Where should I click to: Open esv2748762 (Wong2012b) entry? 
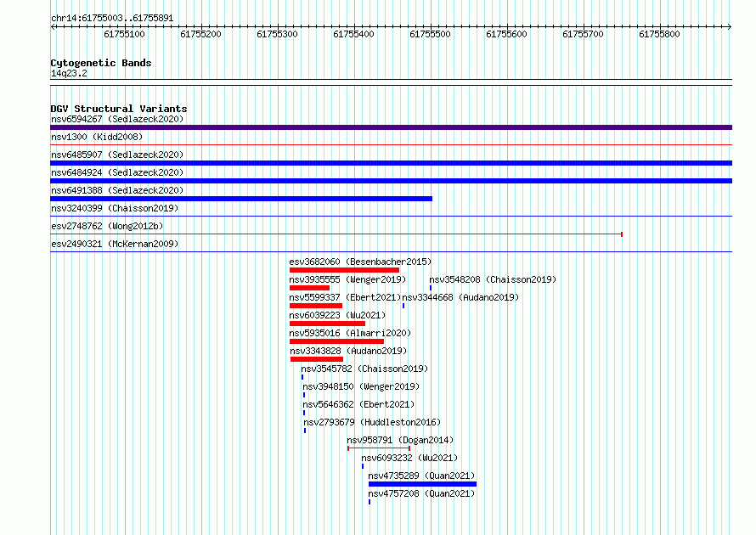tap(107, 226)
